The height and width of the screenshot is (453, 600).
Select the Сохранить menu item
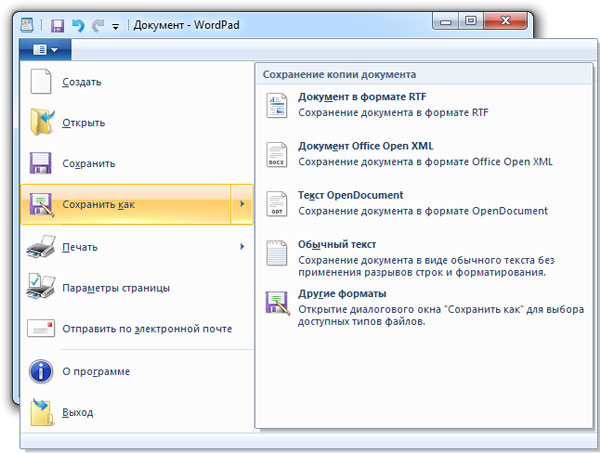137,164
